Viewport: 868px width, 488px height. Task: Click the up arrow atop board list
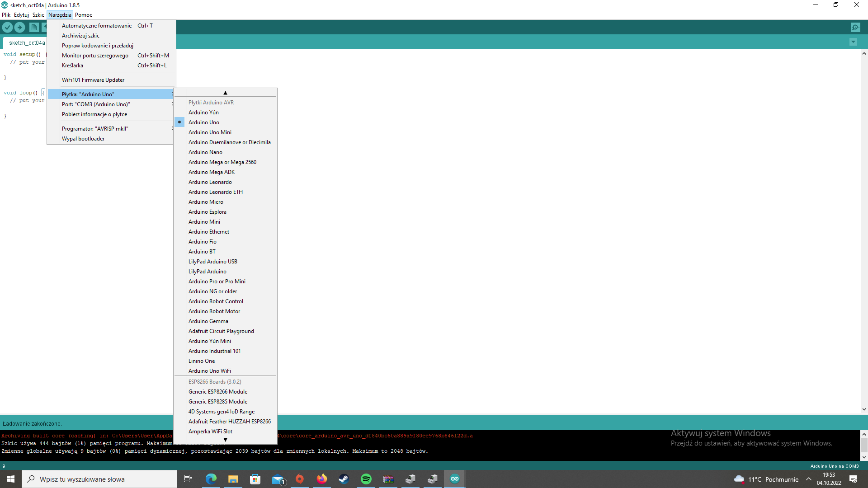tap(225, 93)
